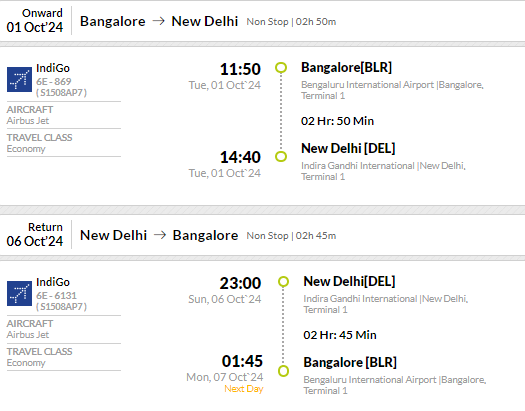This screenshot has width=525, height=411.
Task: Click the IndiGo logo for flight 6E-869
Action: coord(19,79)
